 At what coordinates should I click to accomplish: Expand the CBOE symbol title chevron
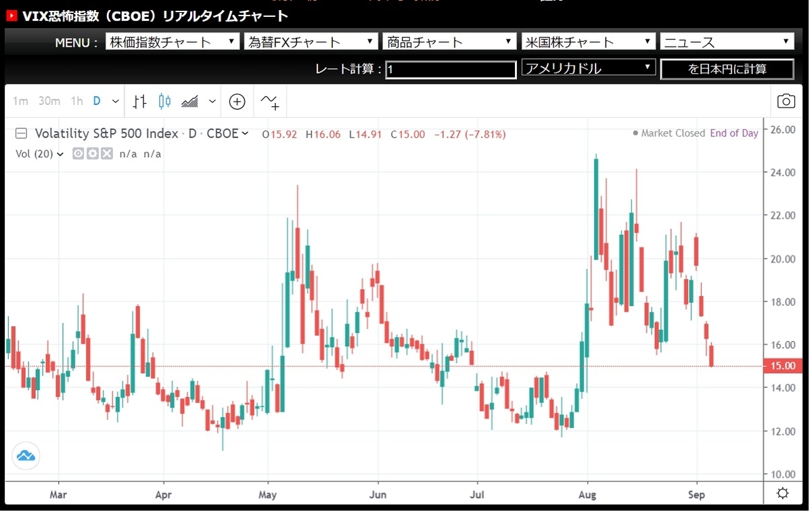[x=245, y=133]
